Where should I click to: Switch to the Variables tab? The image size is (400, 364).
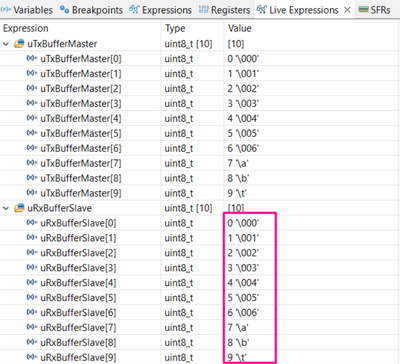[26, 10]
